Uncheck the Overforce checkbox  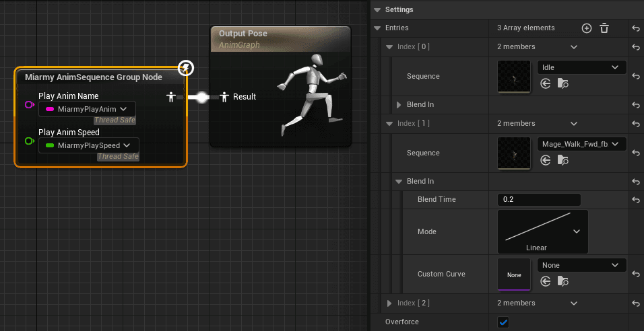[503, 322]
